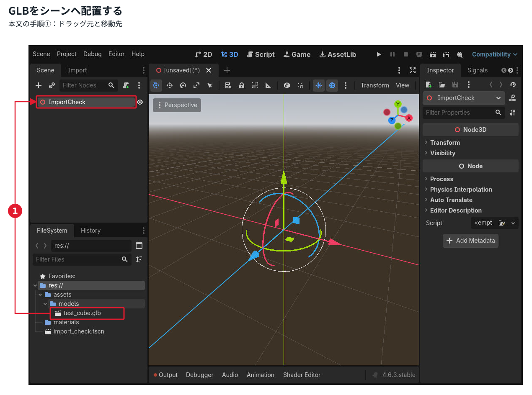Select the Move mode tool

170,85
